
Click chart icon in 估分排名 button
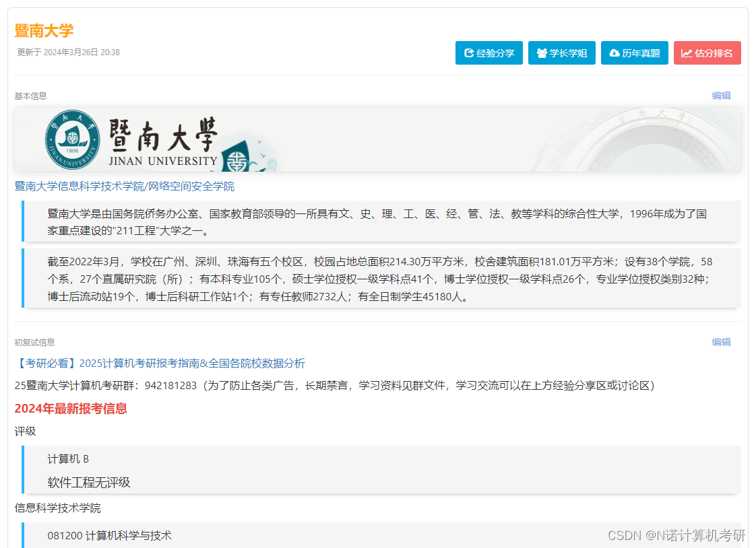point(687,53)
